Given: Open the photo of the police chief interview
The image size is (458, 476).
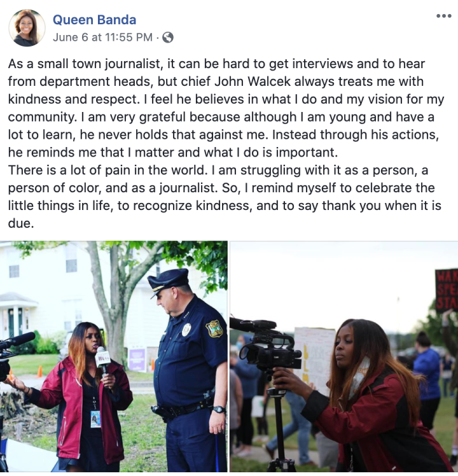Looking at the screenshot, I should (113, 356).
